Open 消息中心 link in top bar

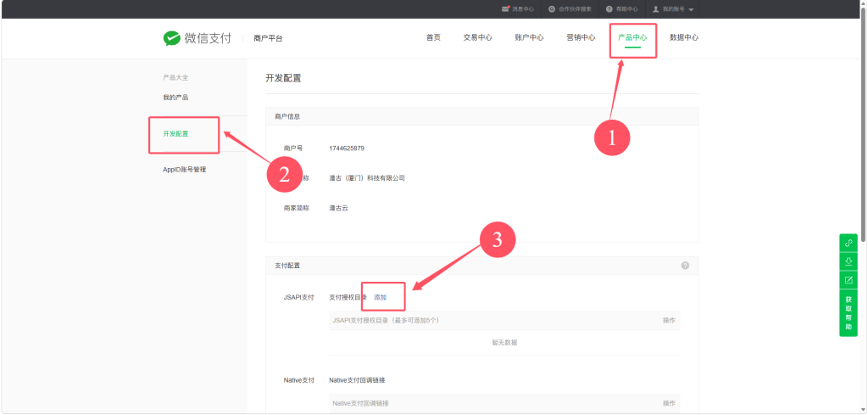(523, 8)
